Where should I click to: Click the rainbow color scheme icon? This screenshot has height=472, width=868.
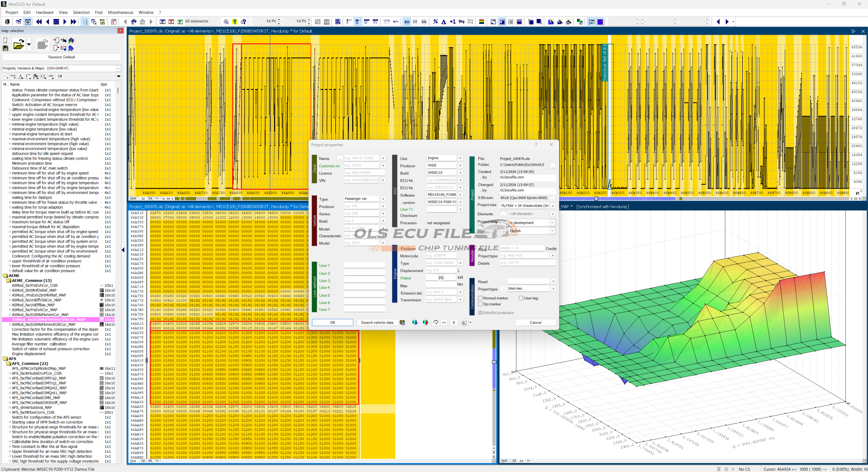pyautogui.click(x=481, y=22)
